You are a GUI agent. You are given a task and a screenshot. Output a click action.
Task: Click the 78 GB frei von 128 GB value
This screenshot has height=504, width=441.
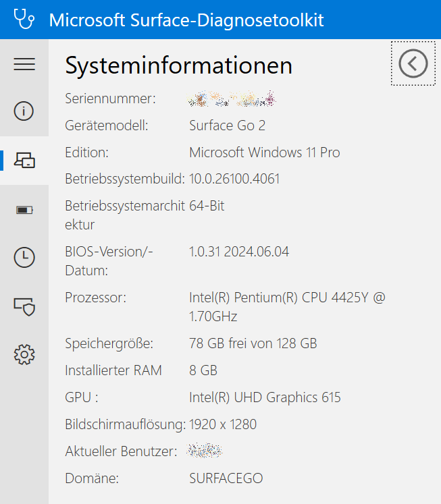pyautogui.click(x=253, y=343)
